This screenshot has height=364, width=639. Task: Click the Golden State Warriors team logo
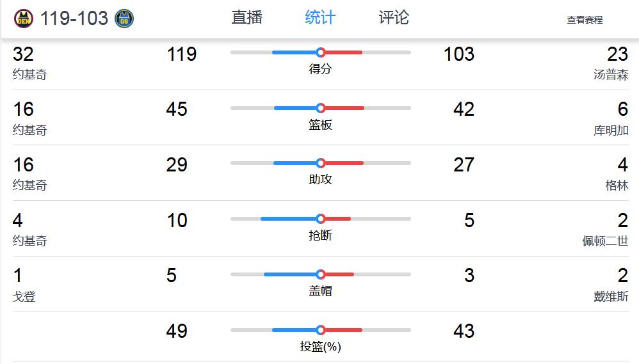(x=124, y=19)
